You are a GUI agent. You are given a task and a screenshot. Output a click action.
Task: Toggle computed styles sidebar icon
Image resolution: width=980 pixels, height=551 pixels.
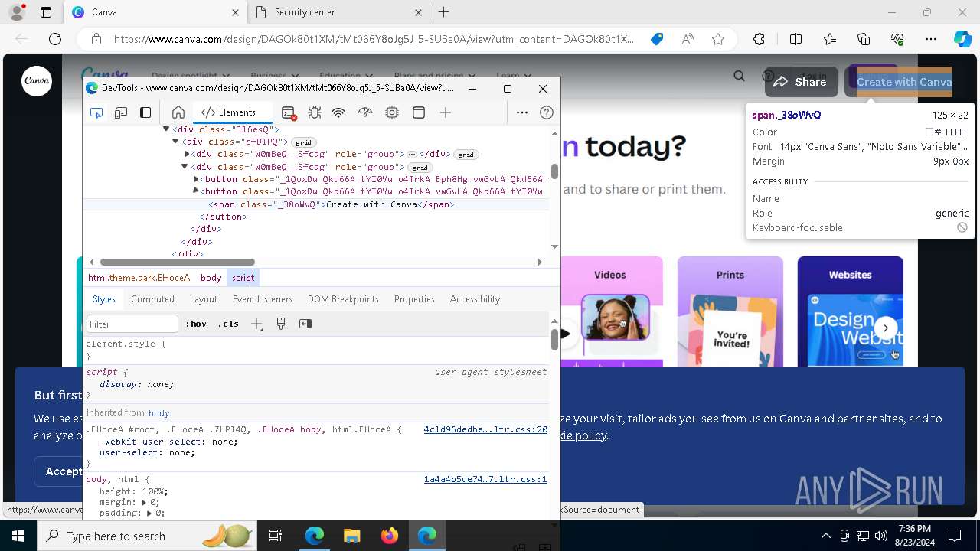tap(305, 324)
